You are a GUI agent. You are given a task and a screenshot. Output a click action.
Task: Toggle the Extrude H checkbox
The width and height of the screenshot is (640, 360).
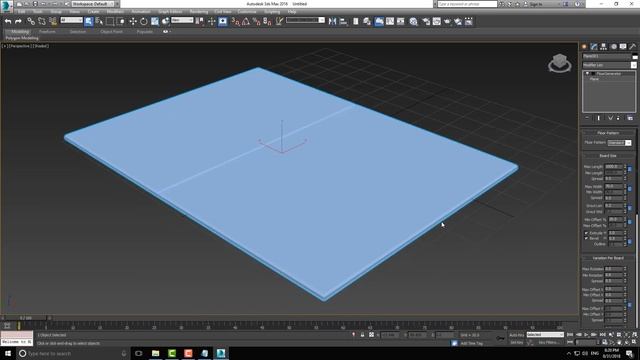tap(587, 233)
